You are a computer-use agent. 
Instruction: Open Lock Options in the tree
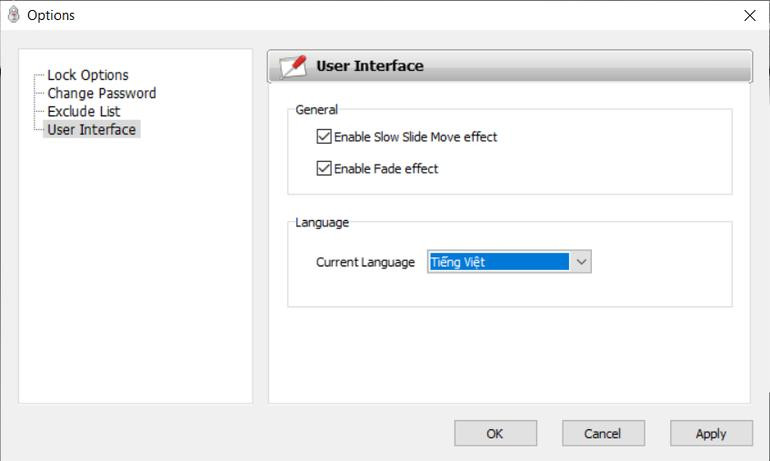coord(88,75)
